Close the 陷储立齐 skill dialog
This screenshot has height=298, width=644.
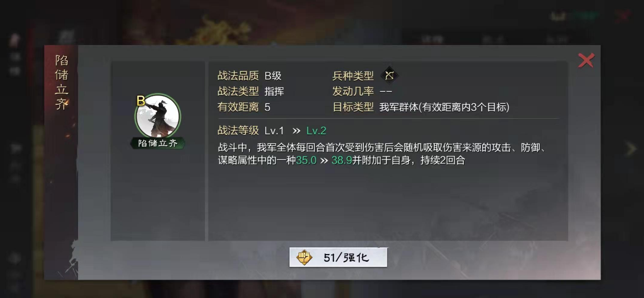pyautogui.click(x=586, y=60)
